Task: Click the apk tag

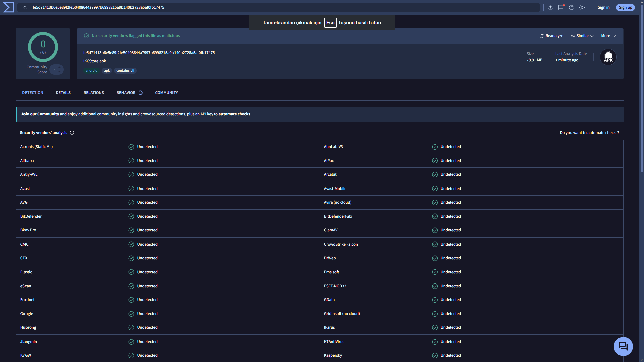Action: [107, 71]
